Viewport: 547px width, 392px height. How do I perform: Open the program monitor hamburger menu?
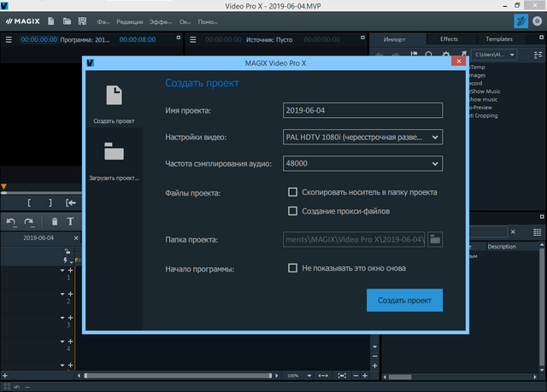tap(9, 40)
